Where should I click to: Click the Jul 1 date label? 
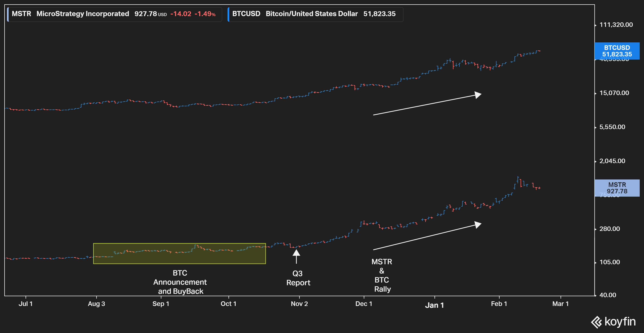tap(26, 304)
